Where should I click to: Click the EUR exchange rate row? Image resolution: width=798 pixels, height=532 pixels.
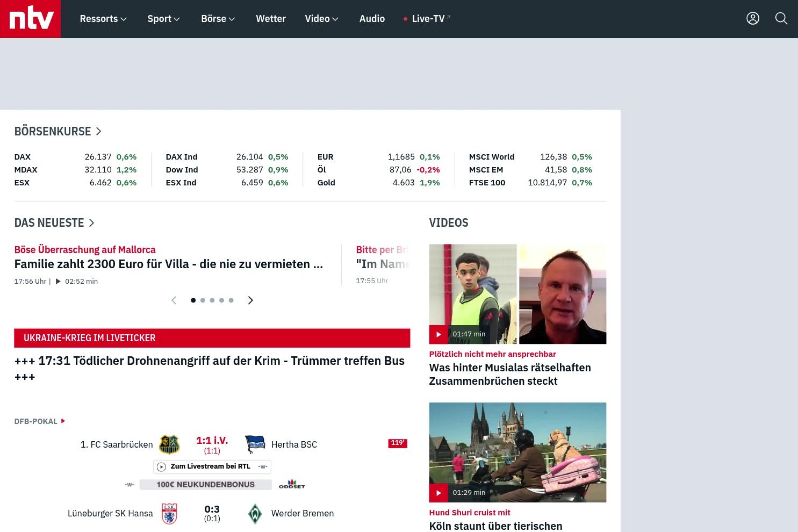[378, 157]
